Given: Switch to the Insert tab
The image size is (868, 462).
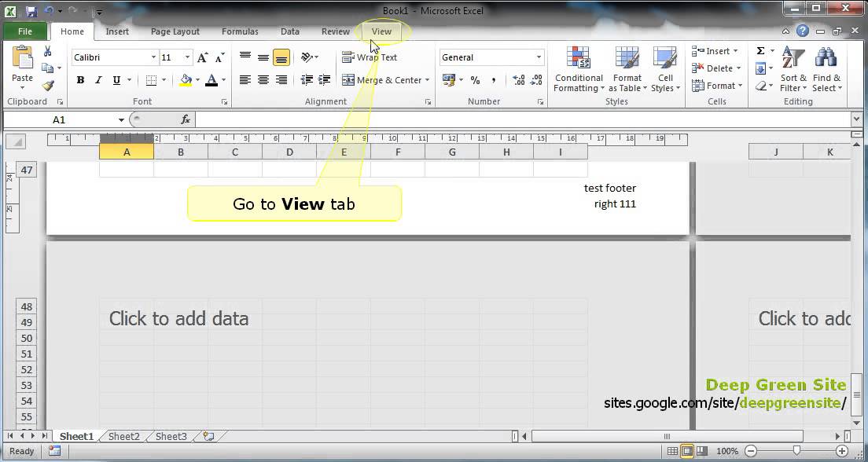Looking at the screenshot, I should tap(117, 31).
